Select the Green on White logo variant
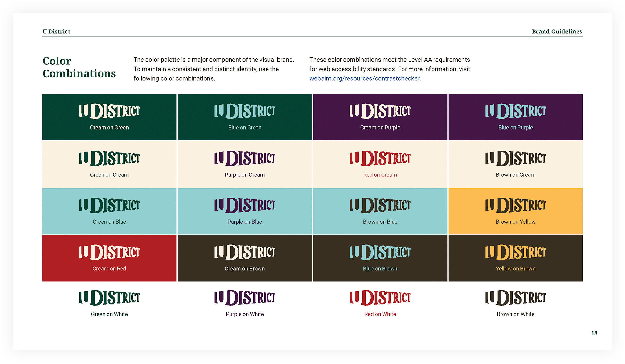 tap(109, 298)
